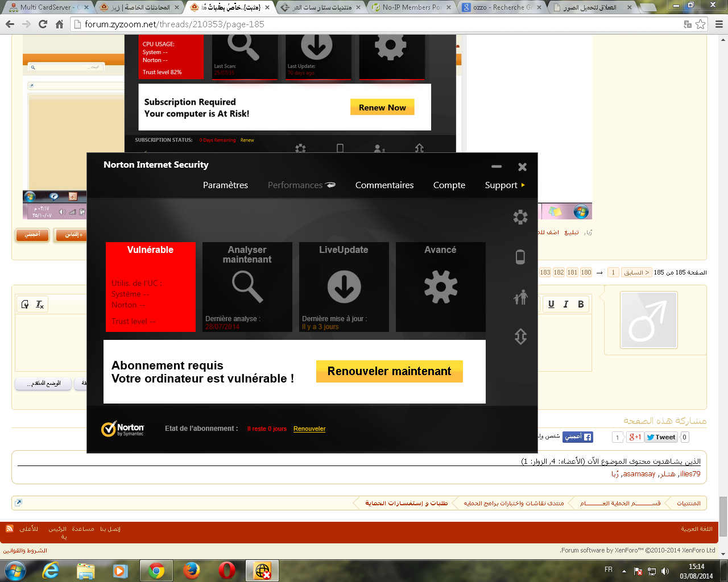Go to forum page 1
This screenshot has height=582, width=728.
point(613,272)
